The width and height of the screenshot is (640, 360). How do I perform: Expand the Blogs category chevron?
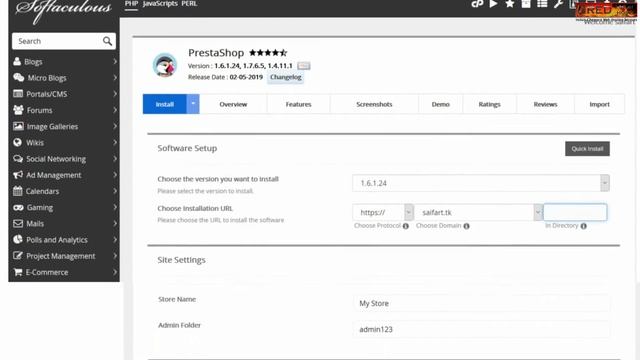point(115,62)
